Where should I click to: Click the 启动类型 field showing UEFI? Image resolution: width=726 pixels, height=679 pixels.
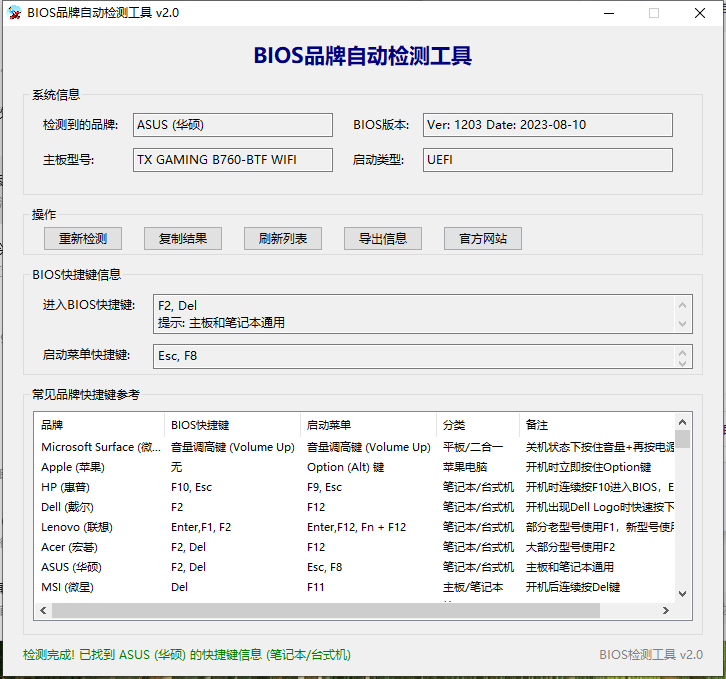pyautogui.click(x=547, y=160)
